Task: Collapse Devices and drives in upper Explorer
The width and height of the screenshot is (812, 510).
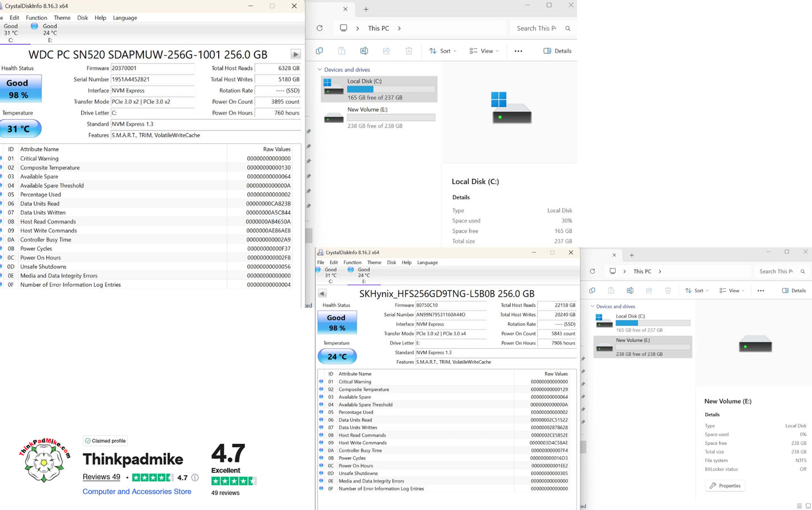Action: click(320, 70)
